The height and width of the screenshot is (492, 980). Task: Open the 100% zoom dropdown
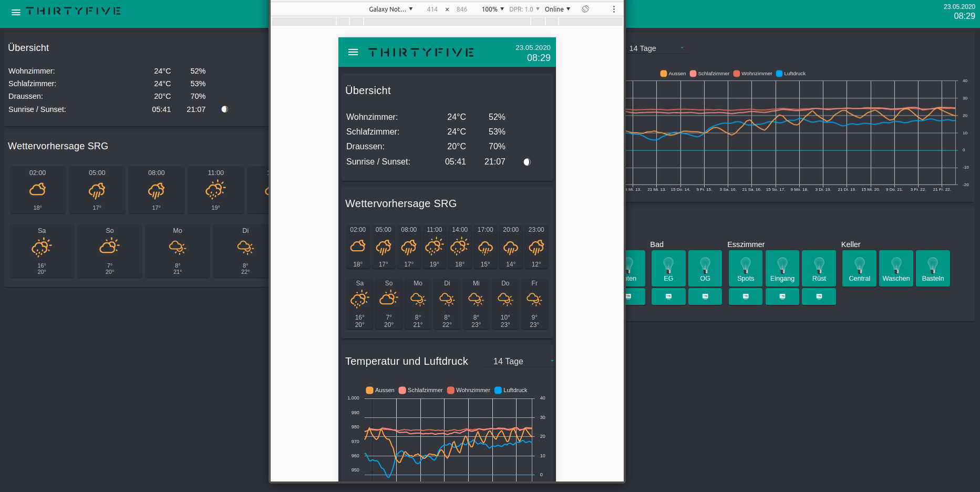coord(493,9)
